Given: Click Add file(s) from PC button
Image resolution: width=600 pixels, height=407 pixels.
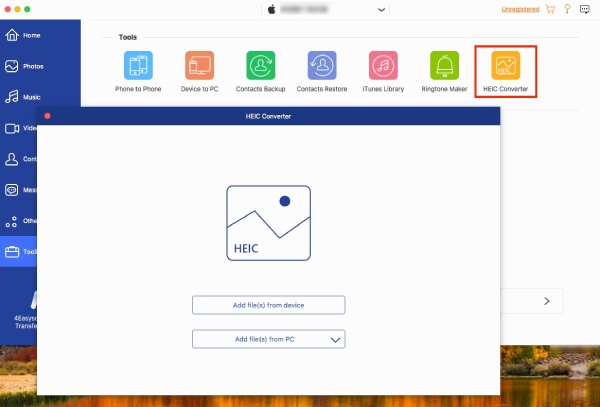Looking at the screenshot, I should [269, 339].
